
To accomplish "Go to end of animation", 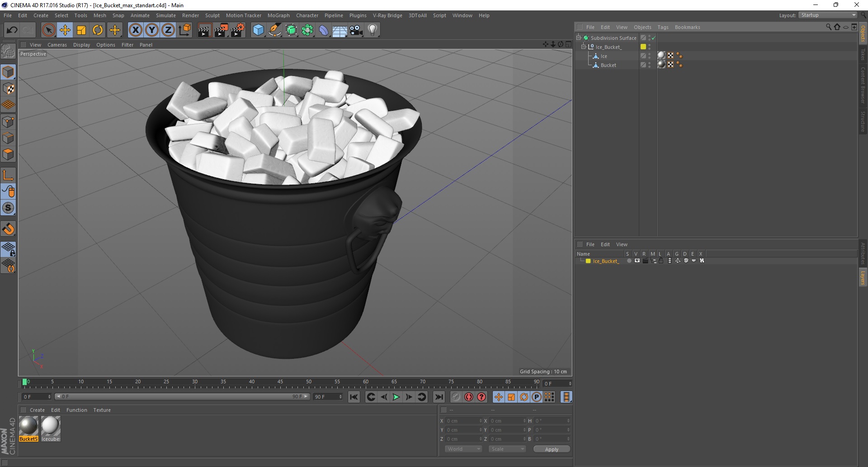I will click(439, 397).
